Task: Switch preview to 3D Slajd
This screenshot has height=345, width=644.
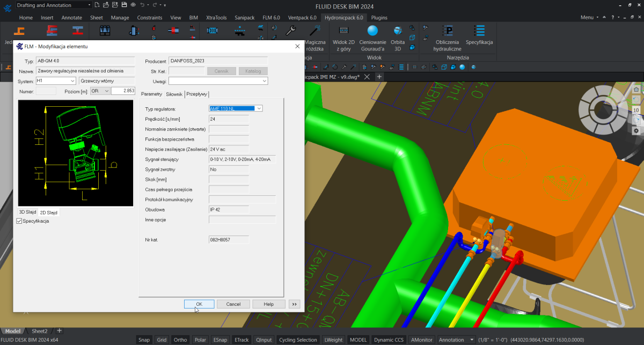Action: click(27, 212)
